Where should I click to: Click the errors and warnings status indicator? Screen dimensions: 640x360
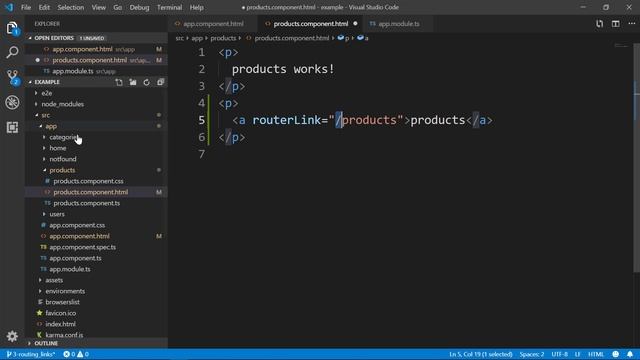(x=76, y=354)
